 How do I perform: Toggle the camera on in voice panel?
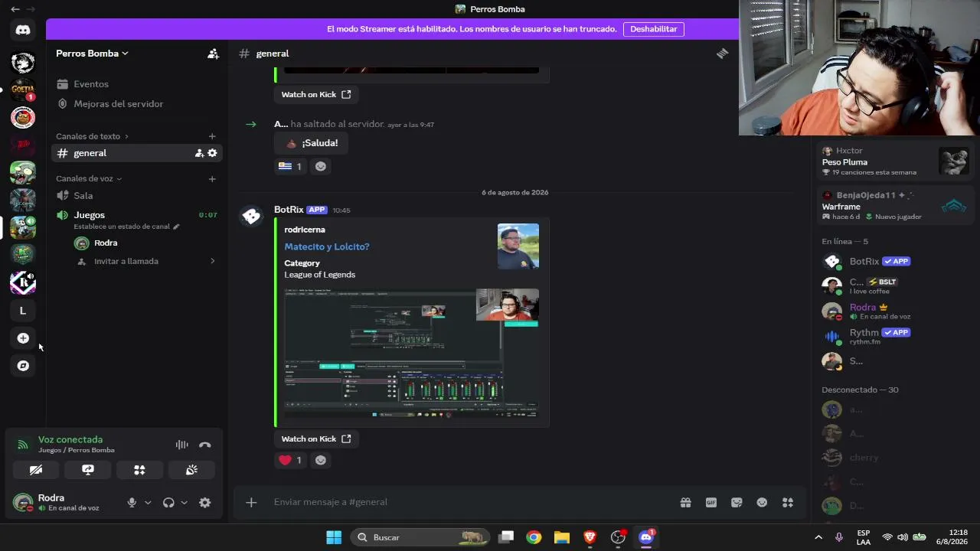point(35,470)
